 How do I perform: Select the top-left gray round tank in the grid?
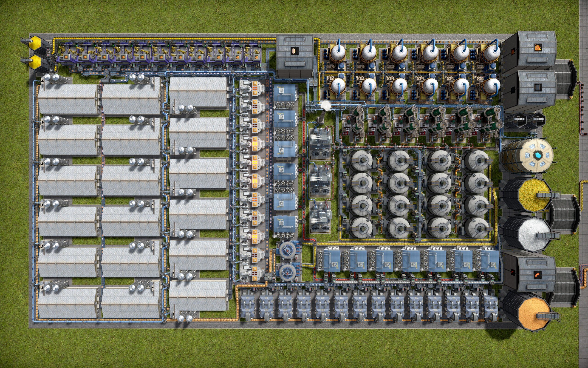[x=362, y=161]
